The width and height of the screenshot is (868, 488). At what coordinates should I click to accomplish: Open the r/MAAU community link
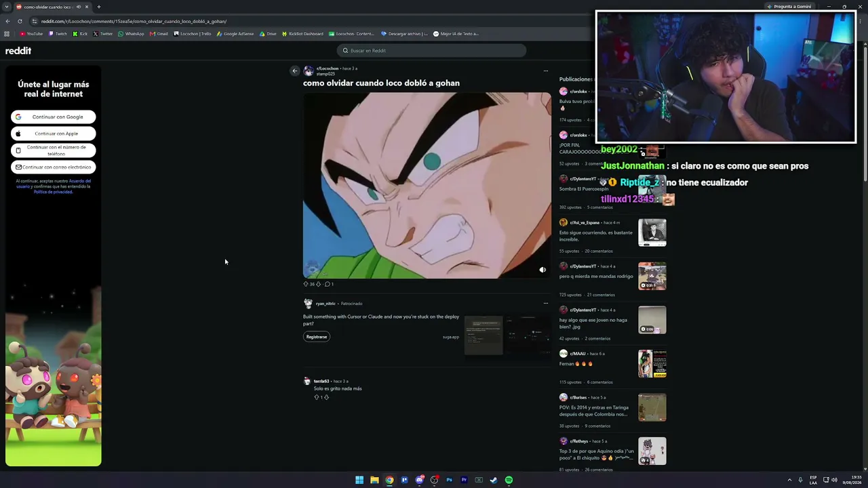tap(578, 354)
